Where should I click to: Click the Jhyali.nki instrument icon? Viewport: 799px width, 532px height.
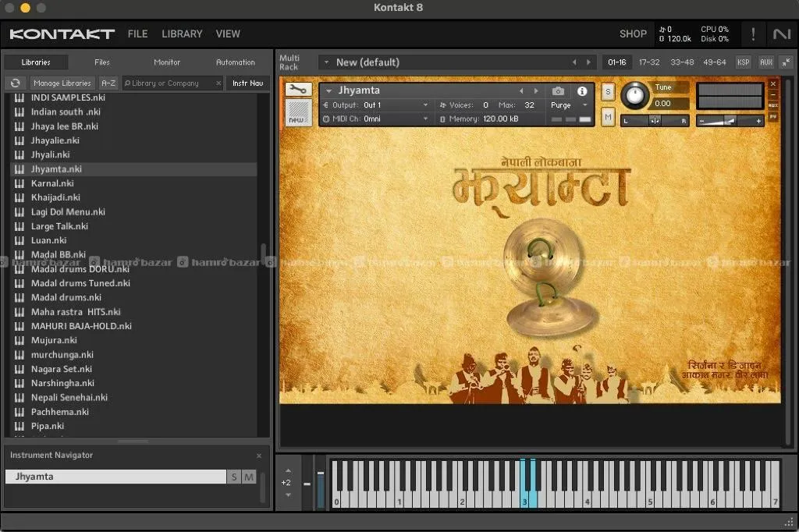20,155
